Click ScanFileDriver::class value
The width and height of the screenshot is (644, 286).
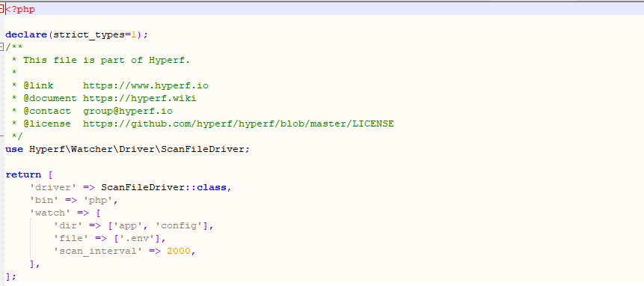click(164, 187)
